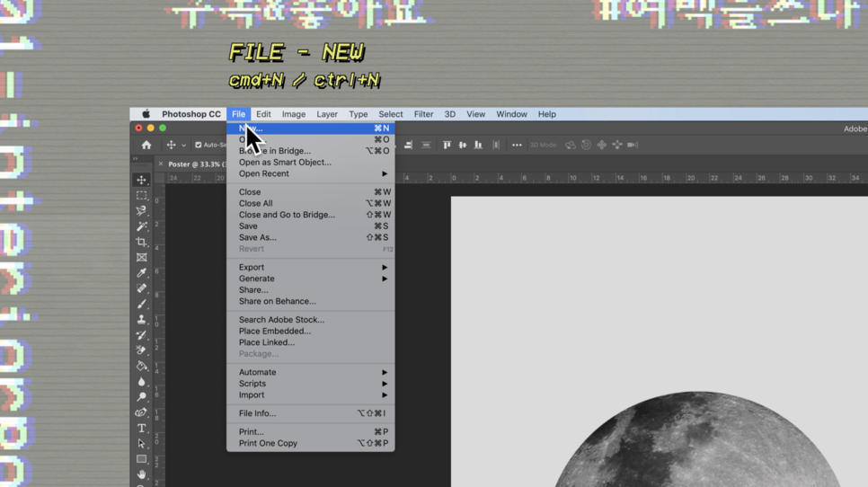The width and height of the screenshot is (868, 487).
Task: Expand the Scripts submenu
Action: click(311, 384)
